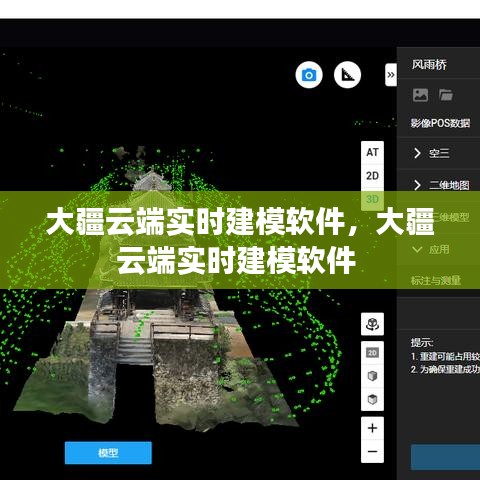The image size is (480, 480).
Task: Zoom out with the minus button
Action: tap(372, 451)
